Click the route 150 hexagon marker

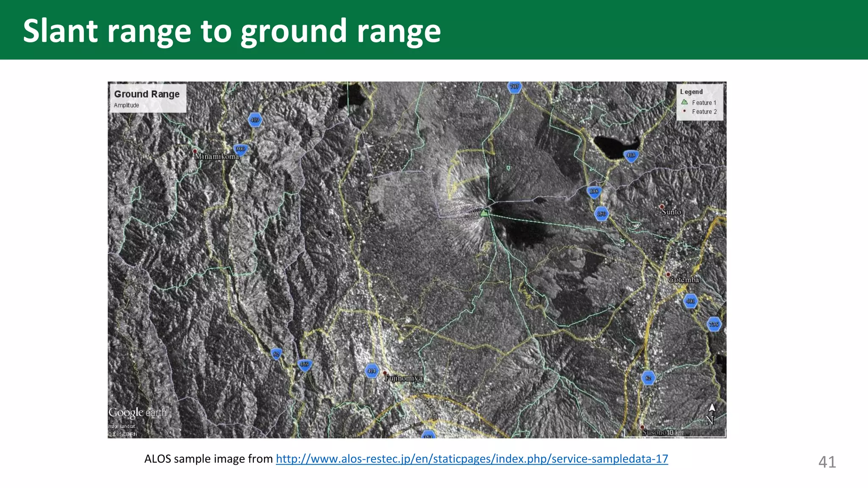[601, 213]
